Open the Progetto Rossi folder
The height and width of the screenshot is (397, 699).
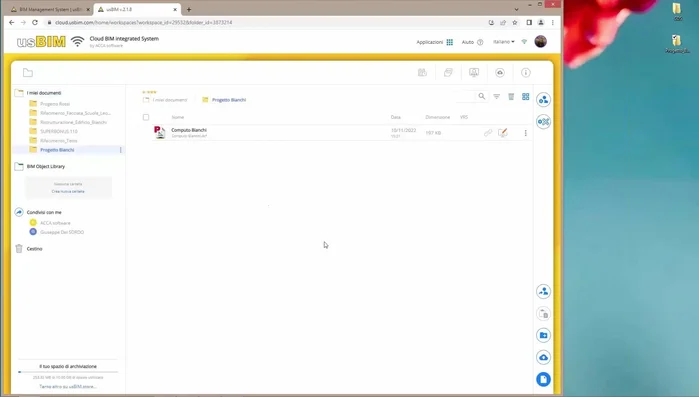[x=55, y=104]
